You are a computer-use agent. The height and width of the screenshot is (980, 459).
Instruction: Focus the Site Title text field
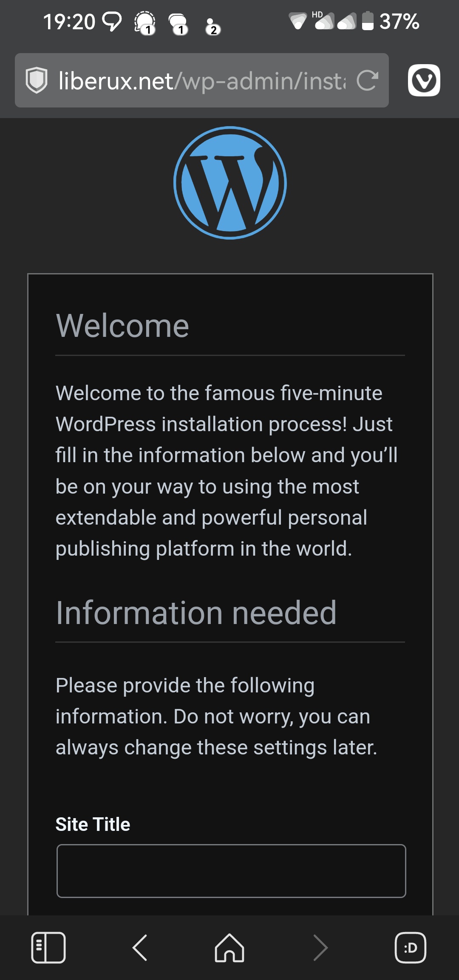[x=231, y=871]
